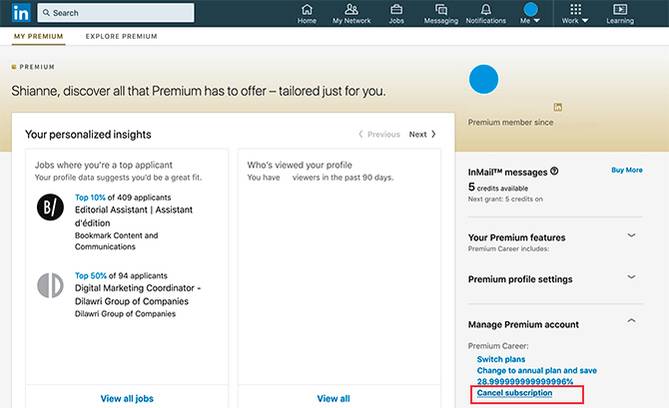This screenshot has height=408, width=669.
Task: Select the My Premium tab
Action: click(x=39, y=37)
